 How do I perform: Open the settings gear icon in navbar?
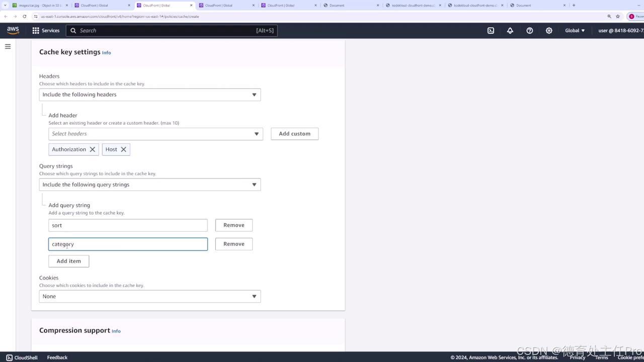tap(549, 31)
